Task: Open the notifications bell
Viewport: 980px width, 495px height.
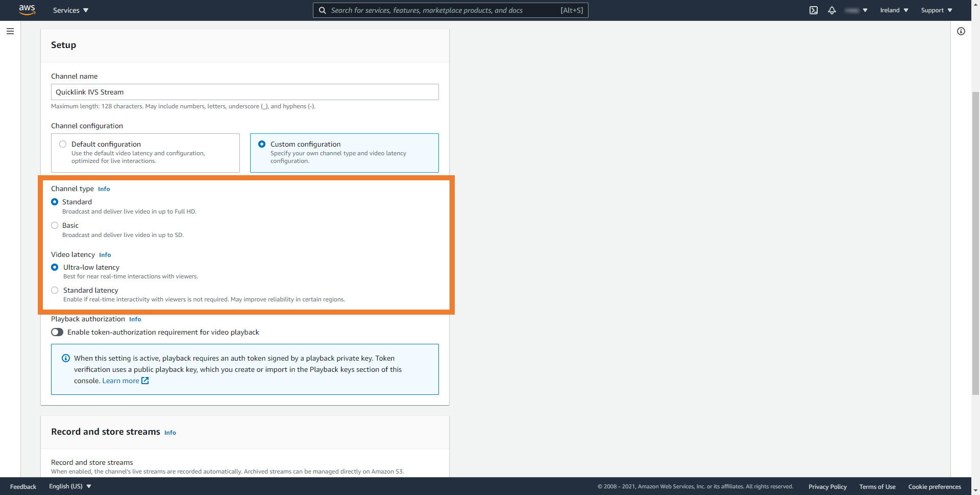Action: (832, 10)
